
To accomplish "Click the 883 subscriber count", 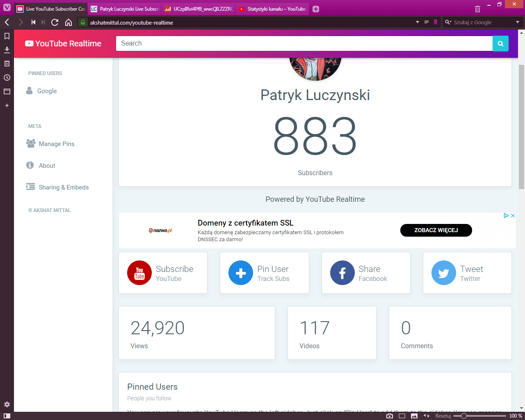I will [x=315, y=136].
